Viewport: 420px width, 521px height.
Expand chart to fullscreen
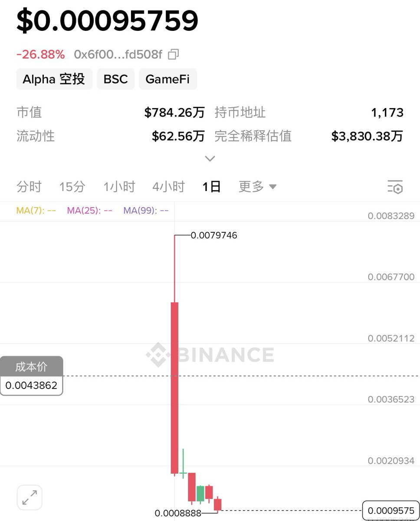(30, 498)
